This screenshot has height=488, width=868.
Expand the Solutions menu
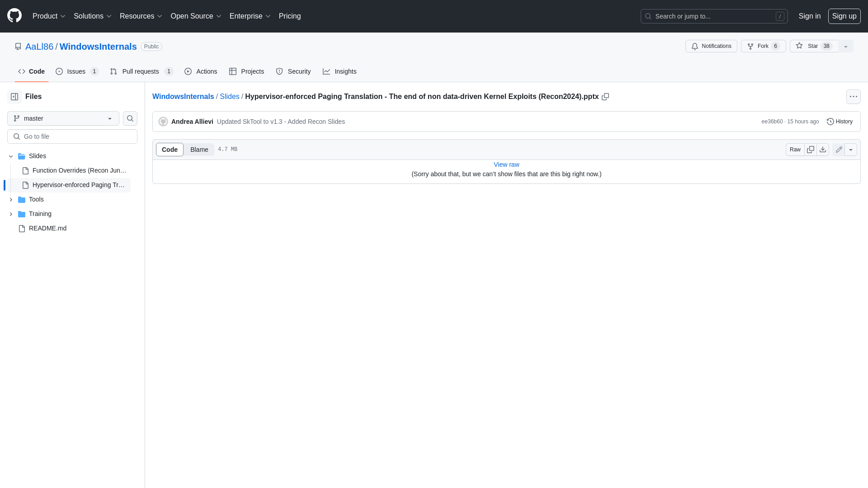pos(92,16)
